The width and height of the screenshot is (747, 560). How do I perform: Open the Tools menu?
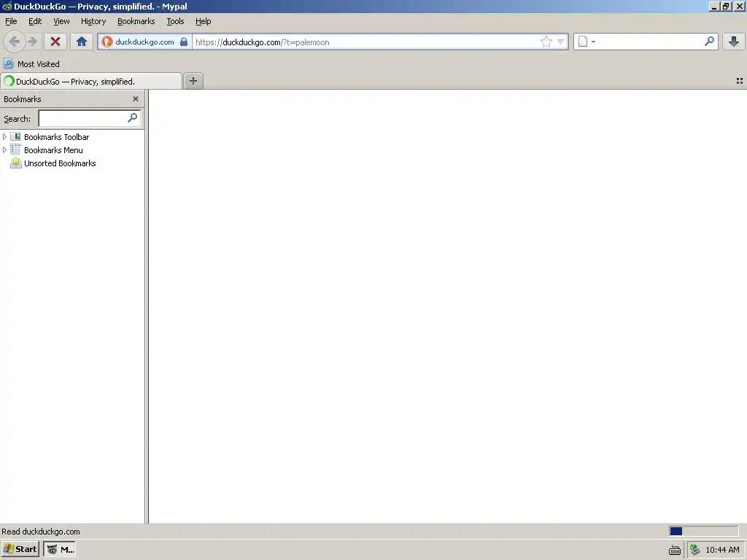[175, 21]
